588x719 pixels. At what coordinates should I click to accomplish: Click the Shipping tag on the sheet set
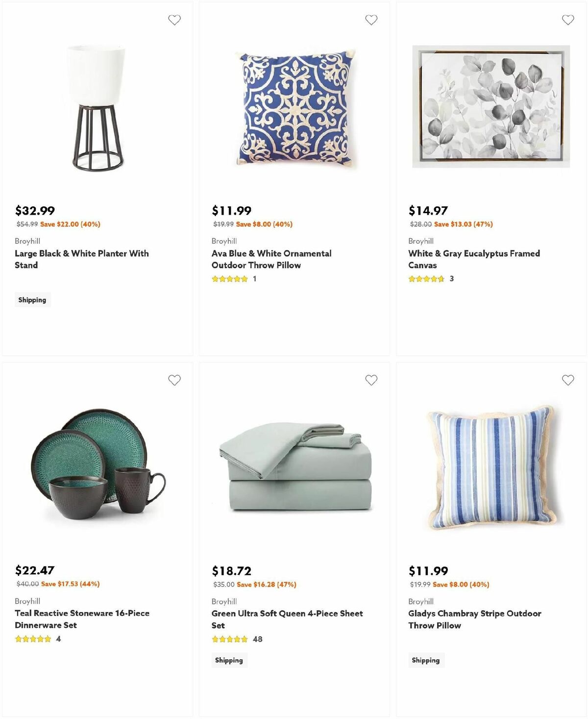coord(229,660)
